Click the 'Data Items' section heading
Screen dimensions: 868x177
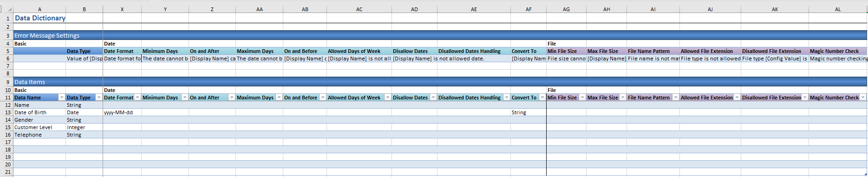pos(30,82)
